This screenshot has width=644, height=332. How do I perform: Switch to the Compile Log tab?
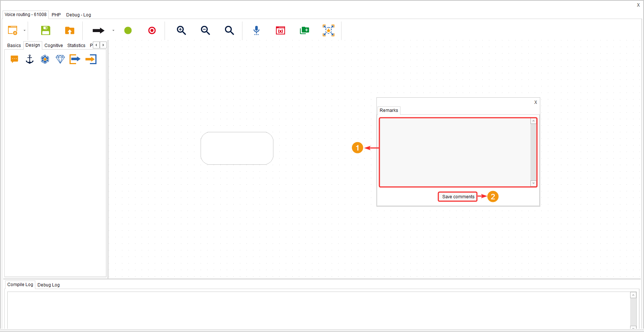20,285
